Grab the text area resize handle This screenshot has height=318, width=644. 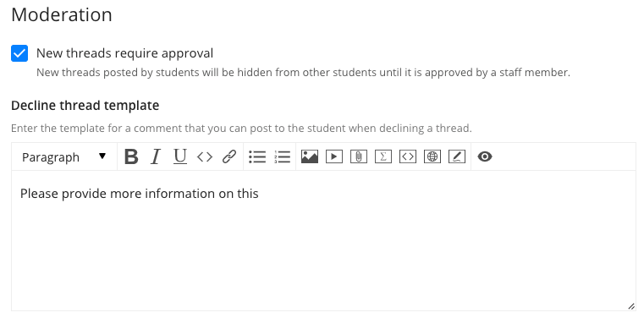click(x=631, y=306)
